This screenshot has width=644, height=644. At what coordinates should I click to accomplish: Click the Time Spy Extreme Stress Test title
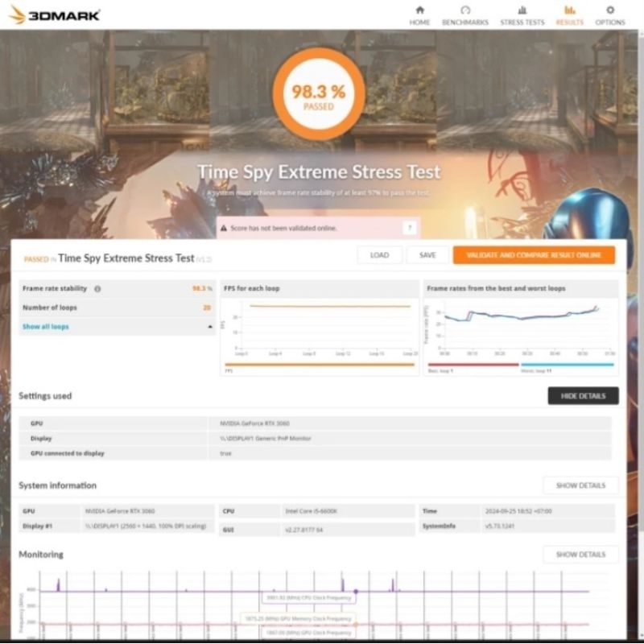(319, 171)
